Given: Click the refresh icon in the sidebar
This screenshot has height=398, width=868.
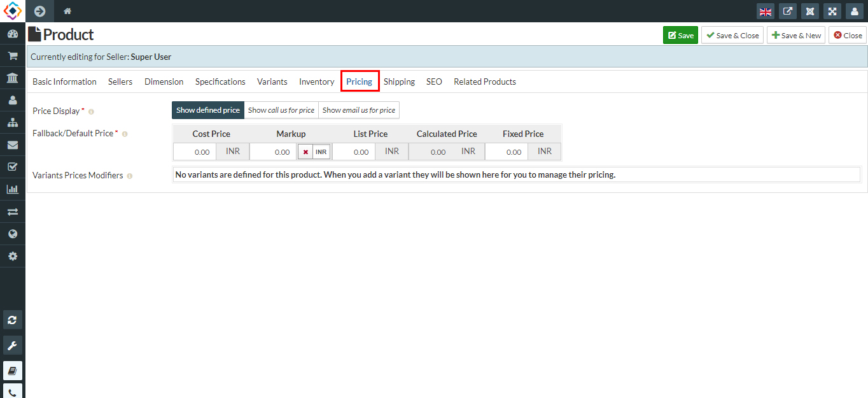Looking at the screenshot, I should [13, 320].
